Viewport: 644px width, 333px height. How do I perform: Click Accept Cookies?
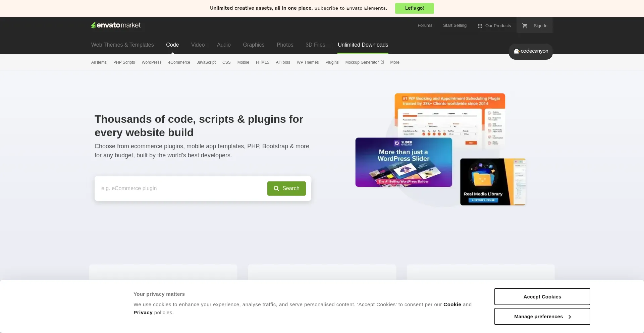point(542,297)
